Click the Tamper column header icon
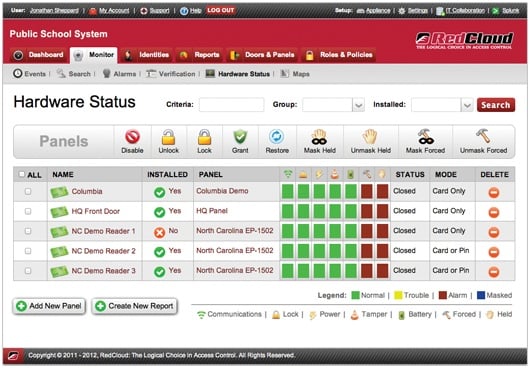Viewport: 530px width, 368px height. pyautogui.click(x=335, y=174)
